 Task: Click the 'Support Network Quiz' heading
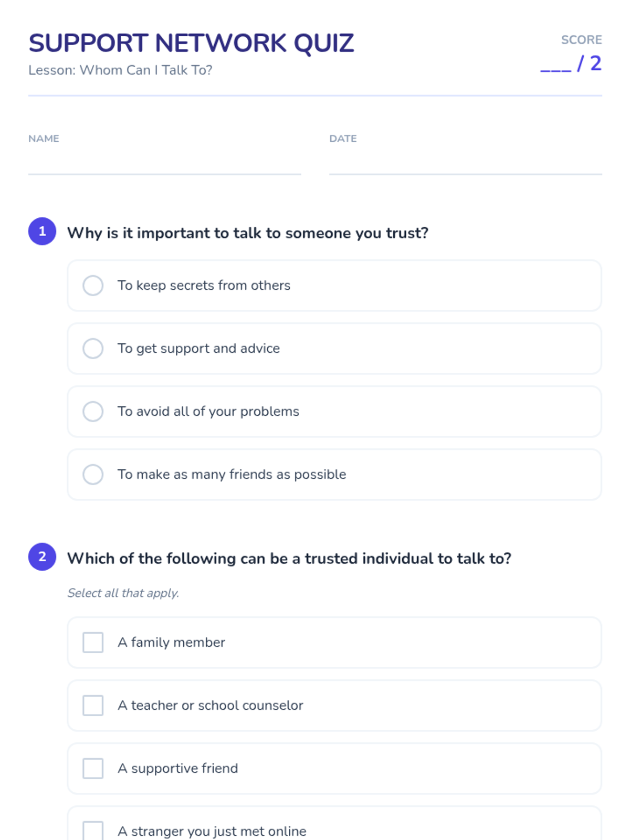coord(191,44)
